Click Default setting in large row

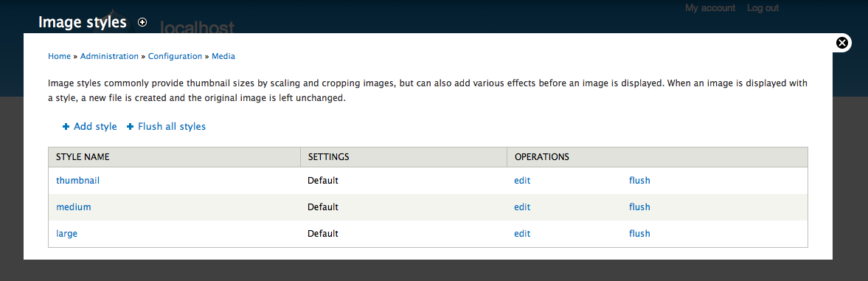[x=323, y=233]
